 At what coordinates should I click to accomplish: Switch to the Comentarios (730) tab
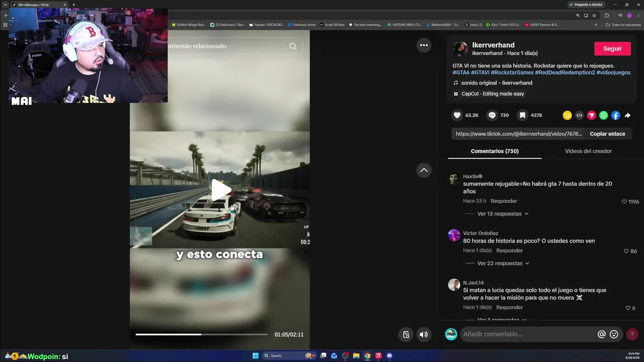coord(495,151)
